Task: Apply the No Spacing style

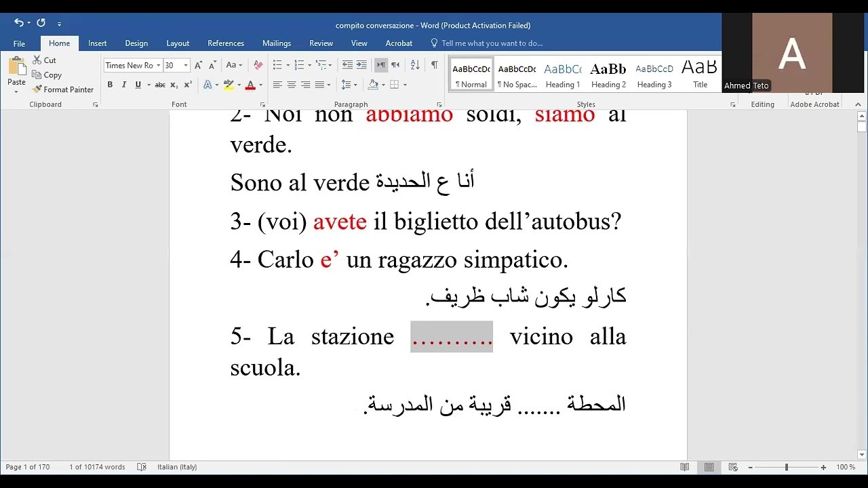Action: coord(517,75)
